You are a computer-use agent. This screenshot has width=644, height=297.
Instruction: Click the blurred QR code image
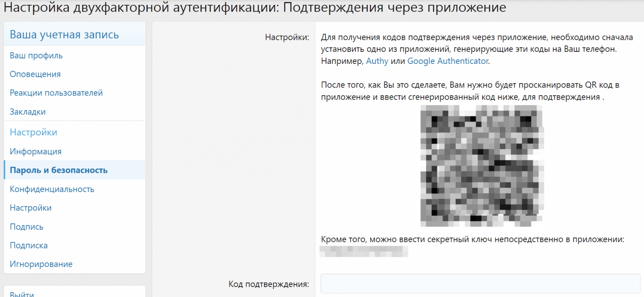[481, 166]
